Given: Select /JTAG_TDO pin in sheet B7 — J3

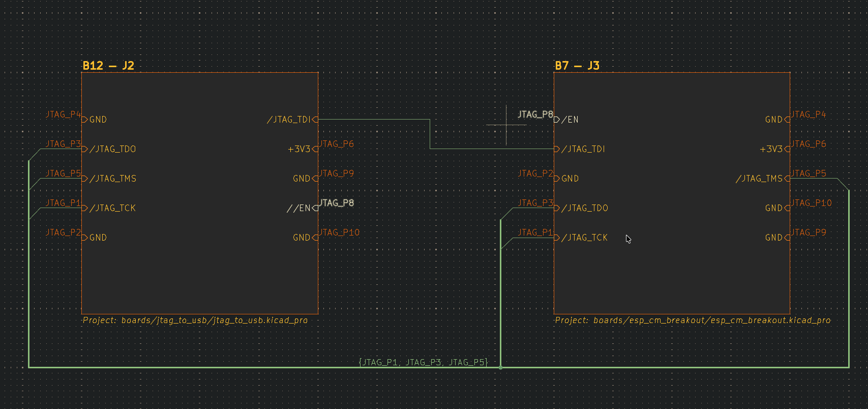Looking at the screenshot, I should click(581, 208).
